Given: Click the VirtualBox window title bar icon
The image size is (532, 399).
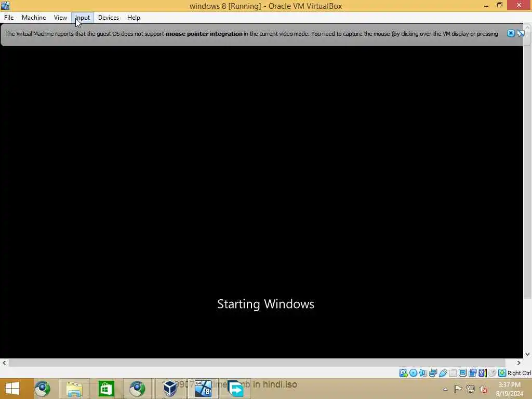Looking at the screenshot, I should coord(5,5).
